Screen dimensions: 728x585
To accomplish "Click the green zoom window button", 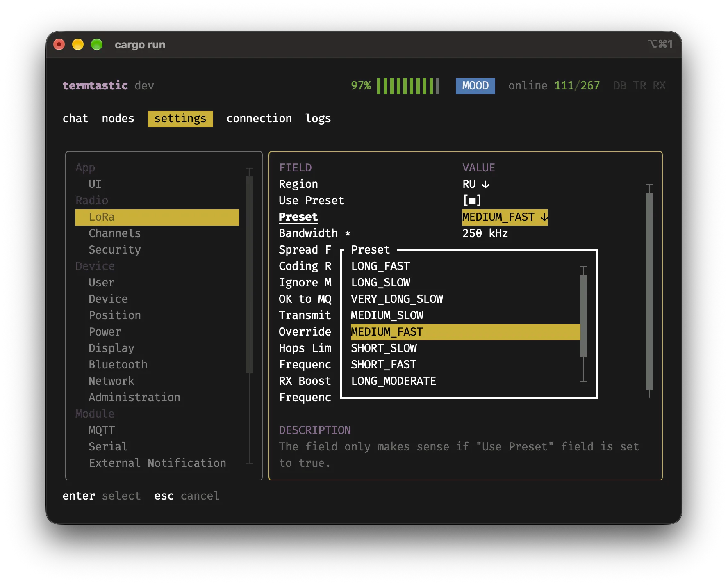I will click(x=97, y=44).
